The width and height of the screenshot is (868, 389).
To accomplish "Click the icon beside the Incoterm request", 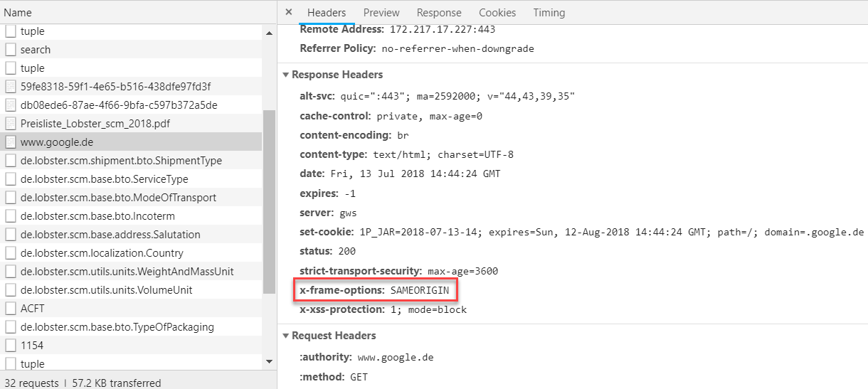I will (11, 216).
